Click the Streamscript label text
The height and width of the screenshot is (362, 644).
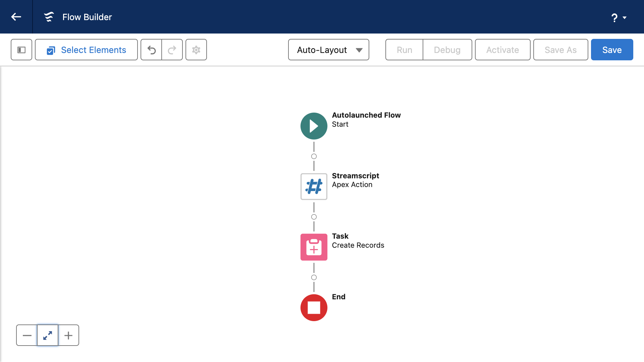tap(356, 176)
